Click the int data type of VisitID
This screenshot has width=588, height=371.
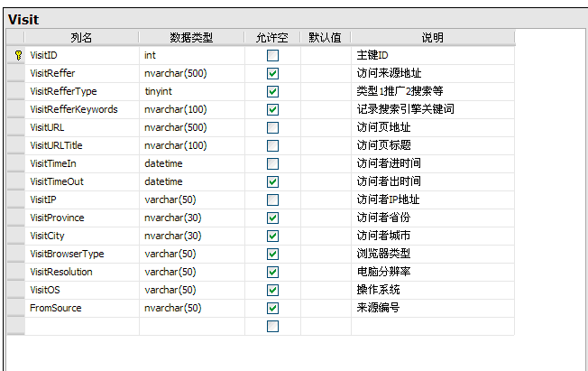coord(192,56)
